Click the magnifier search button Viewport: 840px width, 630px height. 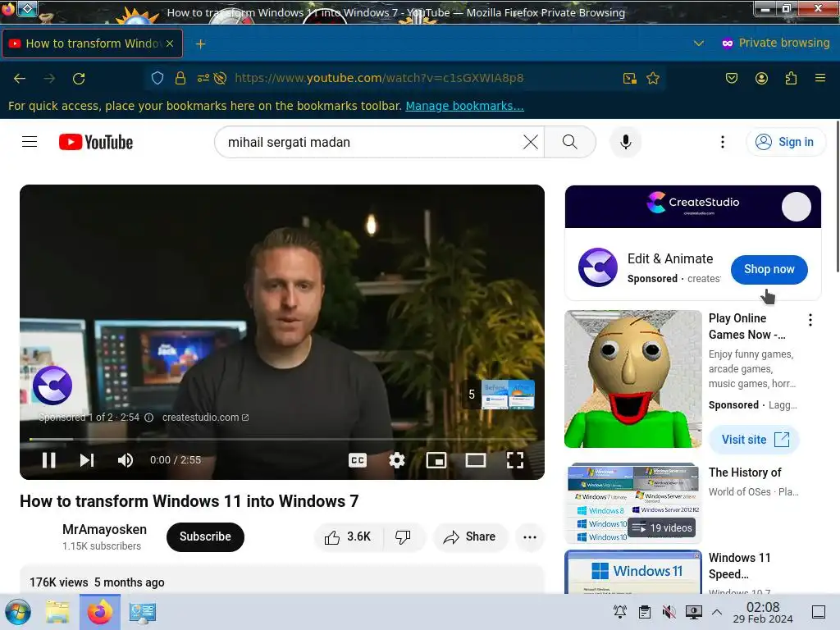570,142
